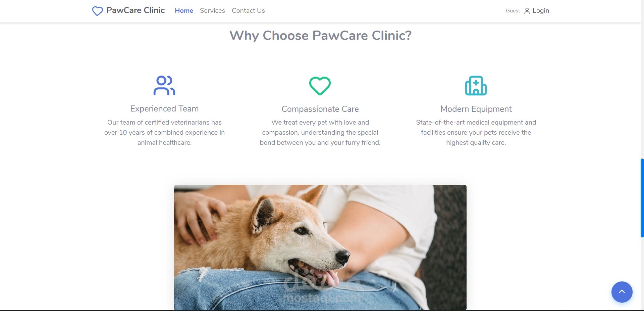Click the Guest label in the header
The height and width of the screenshot is (311, 644).
tap(513, 11)
